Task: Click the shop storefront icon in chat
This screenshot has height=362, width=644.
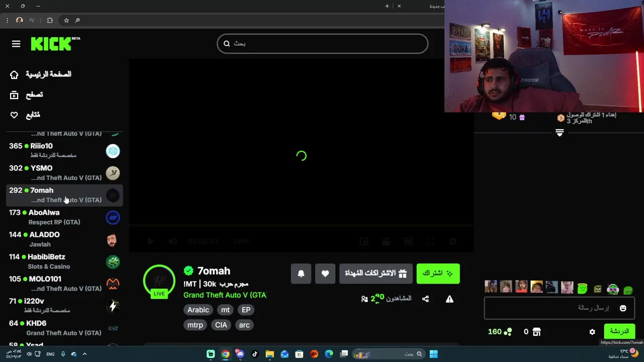Action: (537, 332)
